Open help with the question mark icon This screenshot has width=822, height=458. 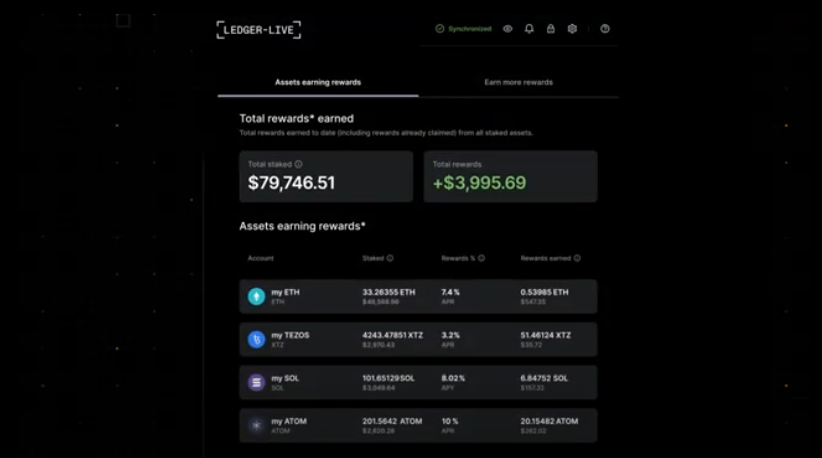point(605,29)
